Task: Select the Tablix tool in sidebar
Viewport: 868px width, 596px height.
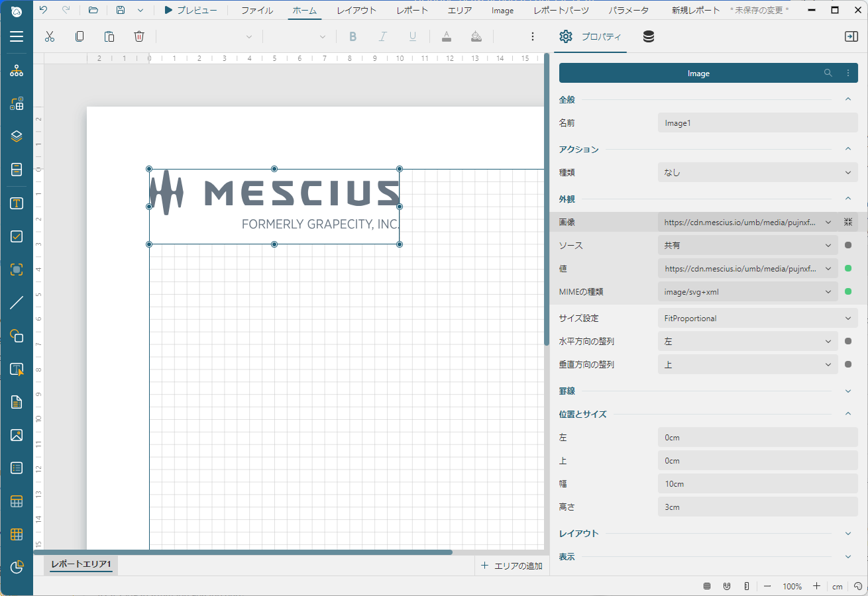Action: (17, 534)
